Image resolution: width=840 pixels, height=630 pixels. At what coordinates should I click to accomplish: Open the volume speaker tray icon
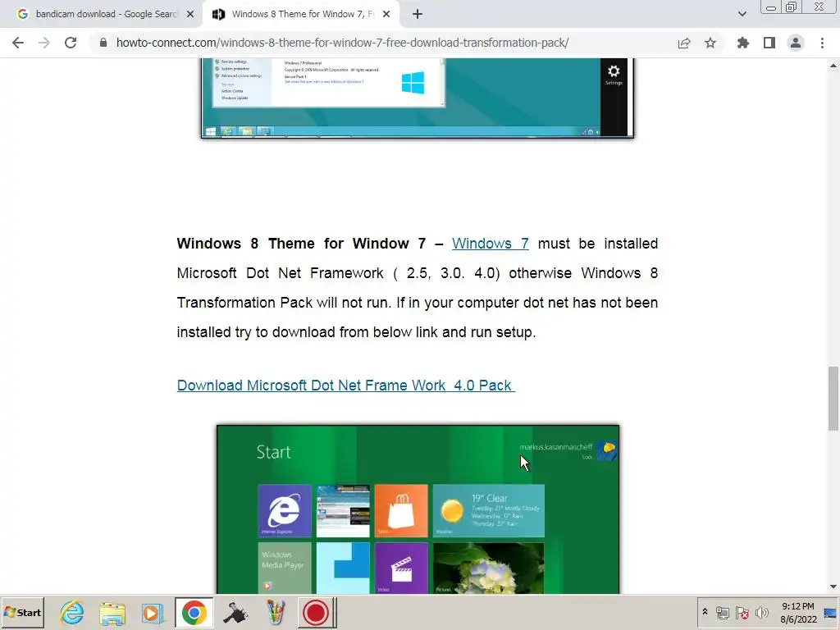tap(761, 612)
